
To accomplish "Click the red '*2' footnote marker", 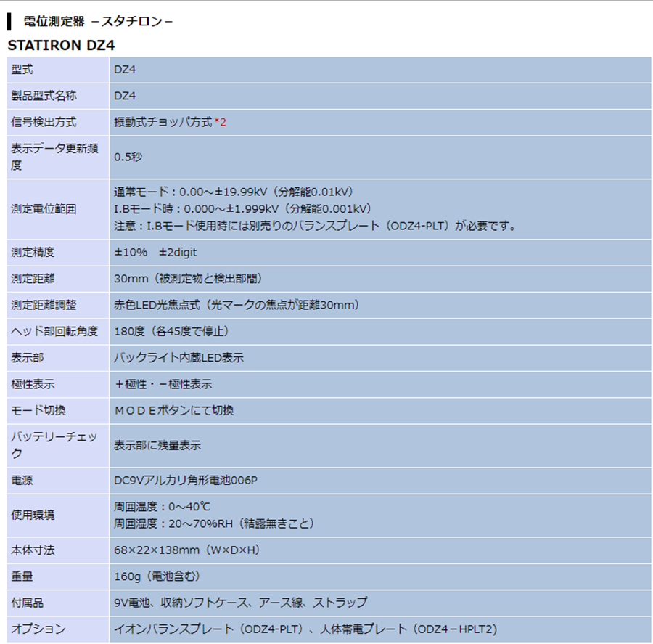I will coord(221,122).
